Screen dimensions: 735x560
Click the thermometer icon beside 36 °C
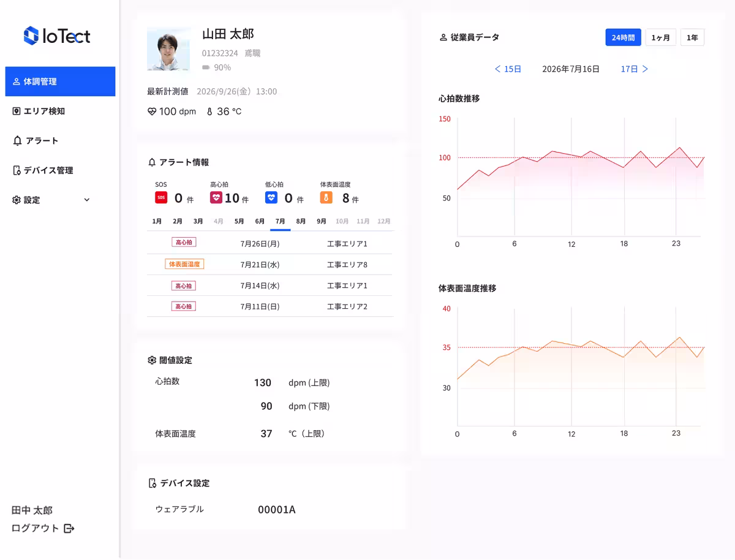209,112
